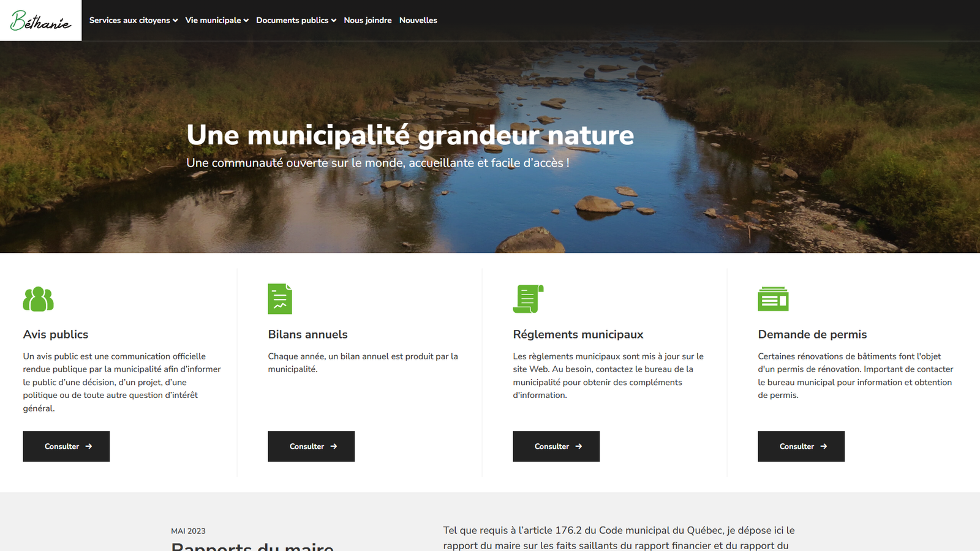Click the green people icon above Avis publics
The width and height of the screenshot is (980, 551).
click(x=38, y=299)
